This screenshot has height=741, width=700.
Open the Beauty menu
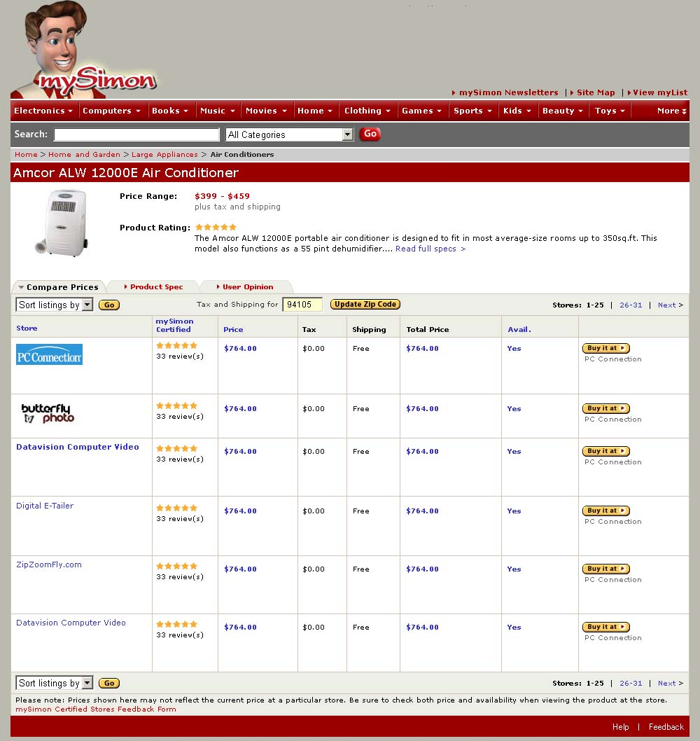[563, 111]
